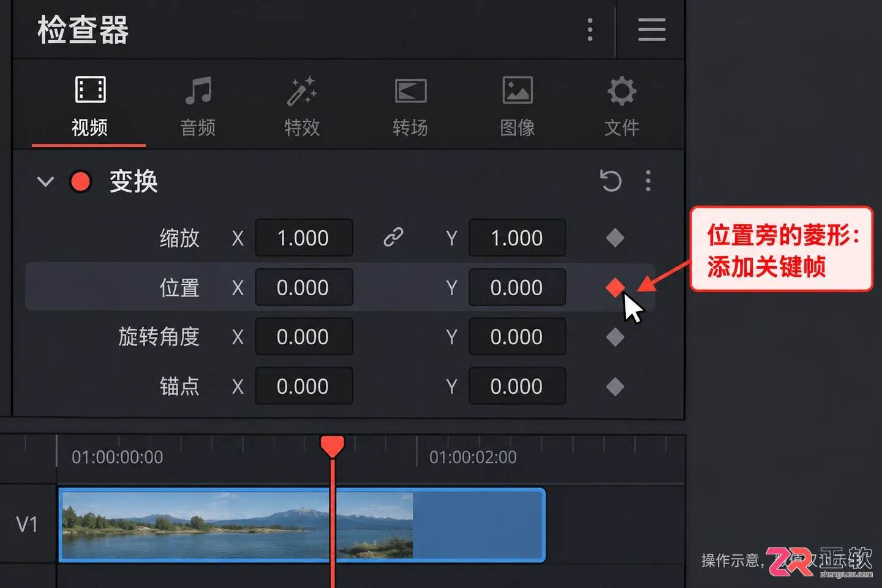Click the 旋转角度 Y value field
This screenshot has width=882, height=588.
coord(517,337)
